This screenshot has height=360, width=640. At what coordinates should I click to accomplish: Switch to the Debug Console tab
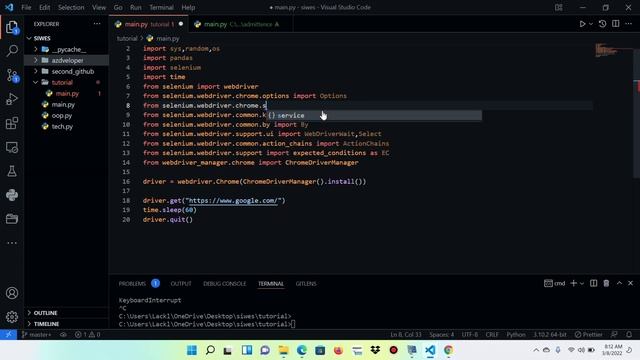(224, 283)
